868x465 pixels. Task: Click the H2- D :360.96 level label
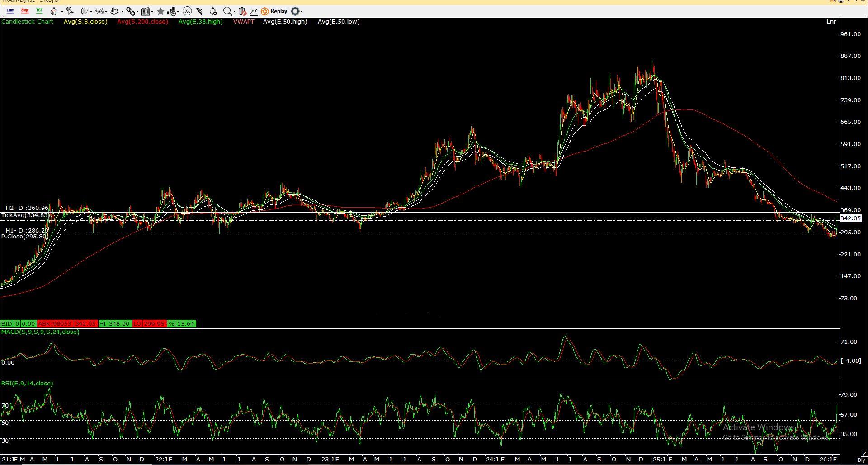[27, 208]
